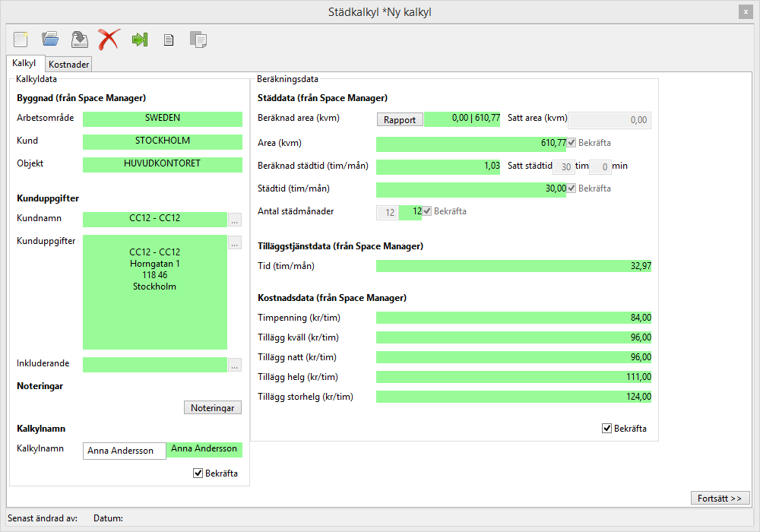Click the single-page document toolbar icon
The width and height of the screenshot is (760, 532).
[x=169, y=40]
